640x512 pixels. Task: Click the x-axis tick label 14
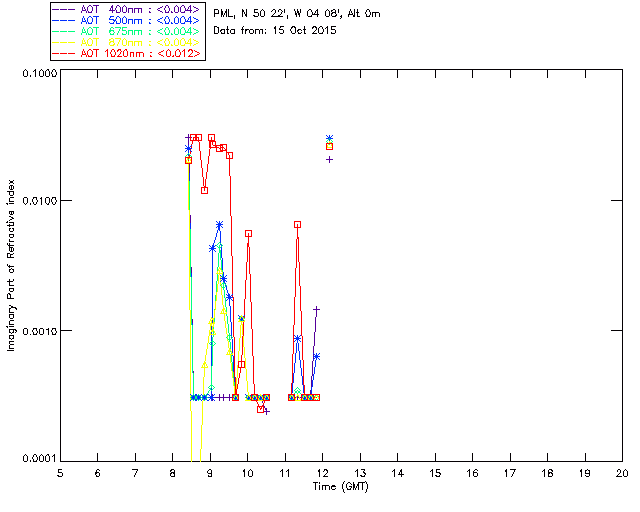pyautogui.click(x=398, y=473)
